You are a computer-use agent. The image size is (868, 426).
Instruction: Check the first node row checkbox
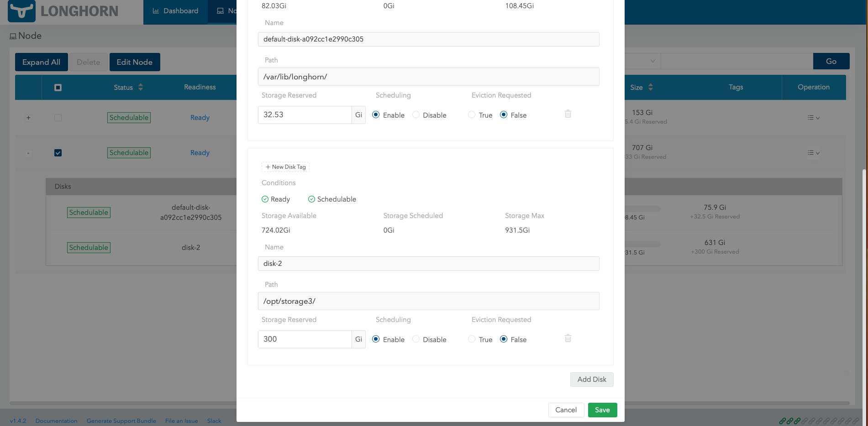[58, 118]
